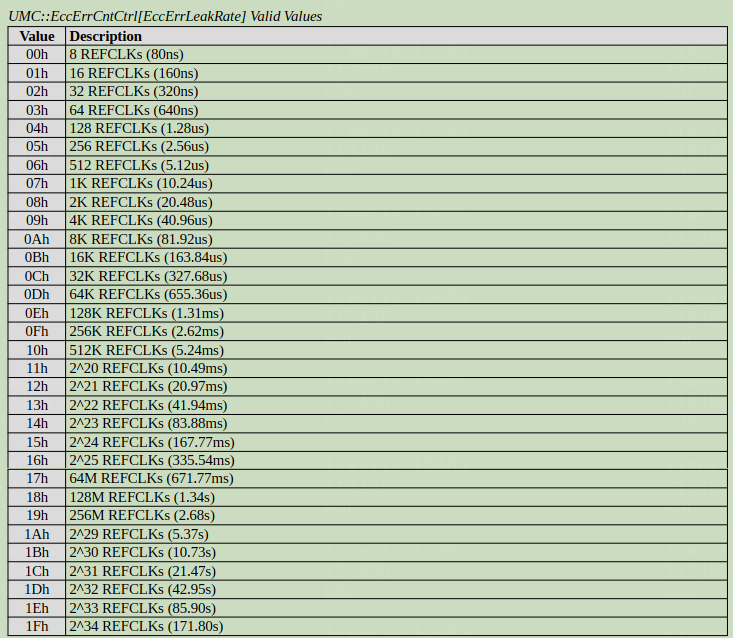Click description '2^29 REFCLKs (5.37s)'
Viewport: 733px width, 638px height.
(139, 534)
